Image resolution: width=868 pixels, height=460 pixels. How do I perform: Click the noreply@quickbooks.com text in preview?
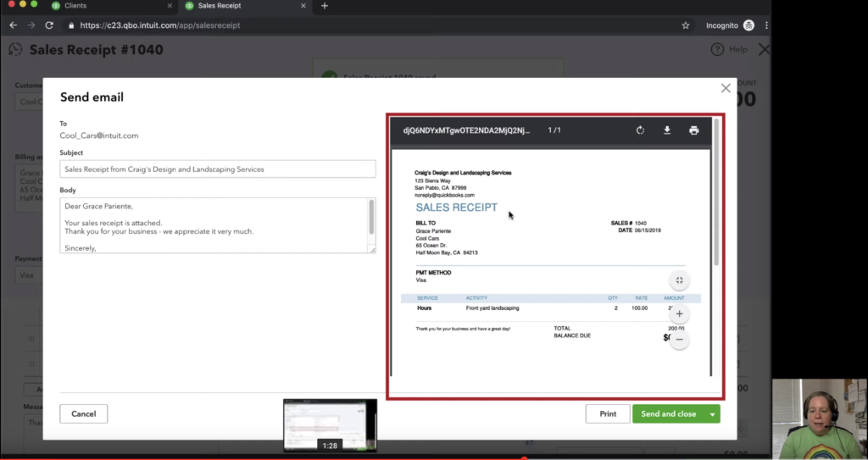444,196
